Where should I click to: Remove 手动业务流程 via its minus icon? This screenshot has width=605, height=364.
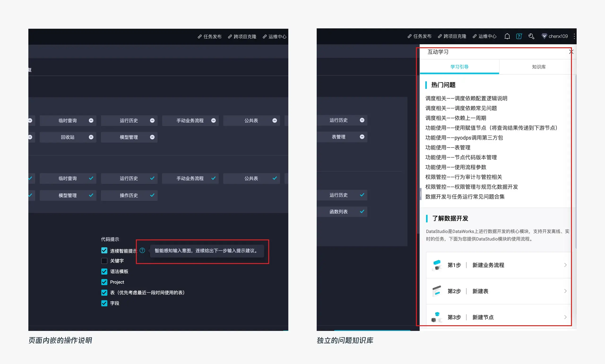(213, 121)
